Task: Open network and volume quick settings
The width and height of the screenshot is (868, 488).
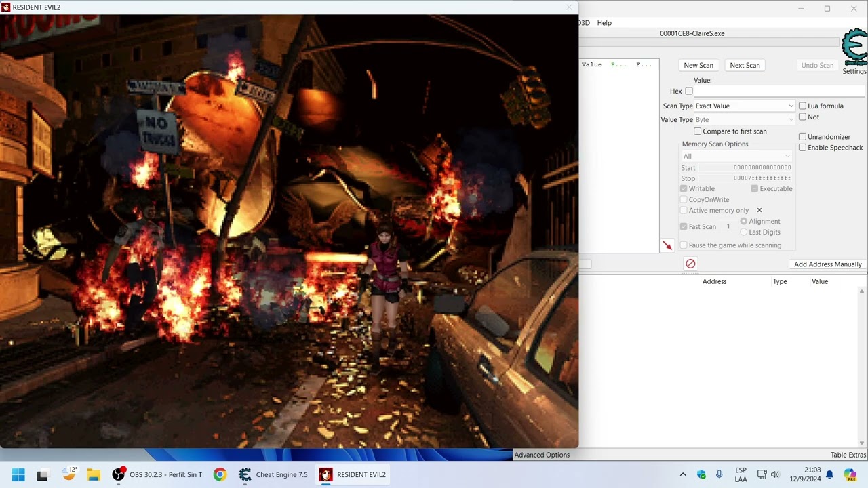Action: tap(768, 474)
